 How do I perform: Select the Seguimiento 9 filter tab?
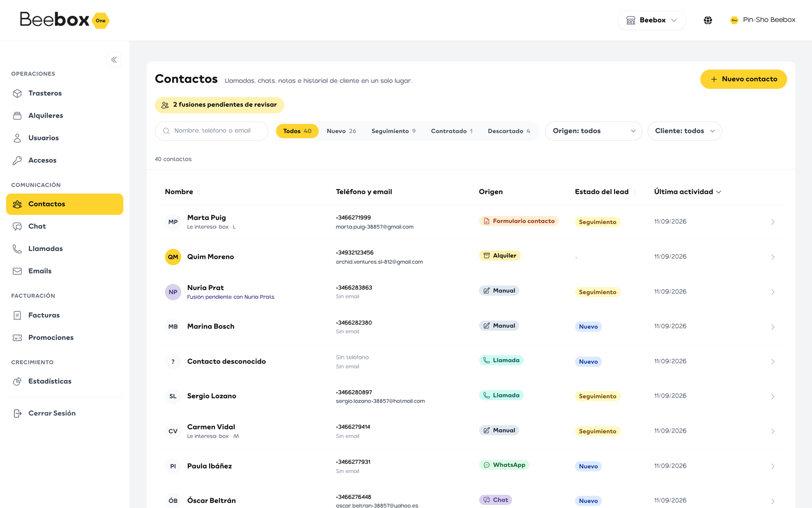[x=393, y=131]
